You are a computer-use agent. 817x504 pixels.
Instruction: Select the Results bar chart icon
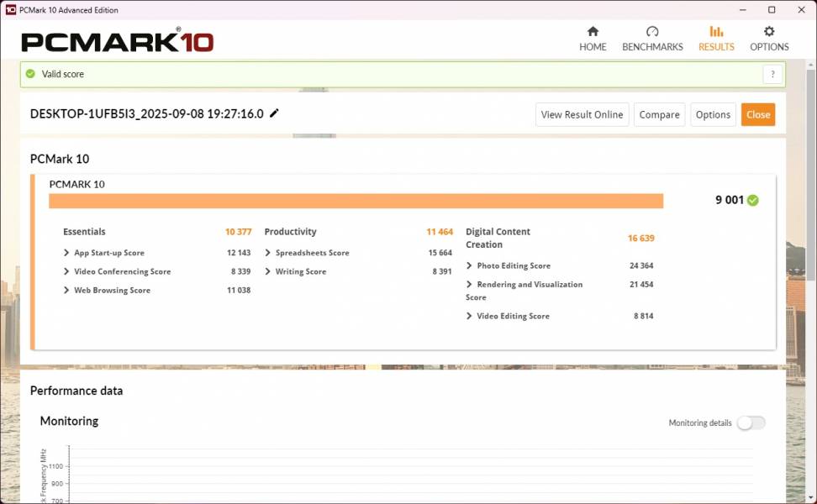click(x=716, y=32)
